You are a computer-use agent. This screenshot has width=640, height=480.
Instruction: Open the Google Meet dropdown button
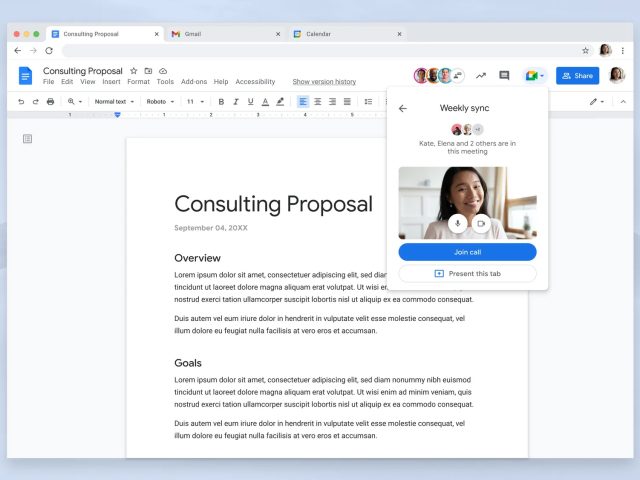[x=535, y=75]
